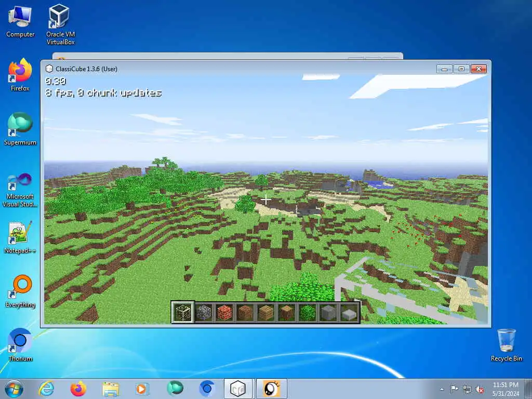Screen dimensions: 532x399
Task: Select the Recycle Bin on the desktop
Action: point(506,345)
